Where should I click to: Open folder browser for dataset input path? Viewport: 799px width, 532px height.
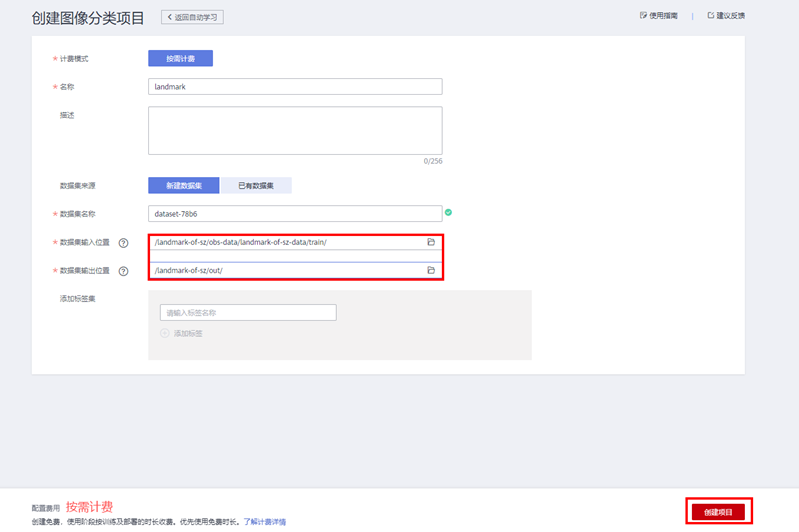(431, 242)
